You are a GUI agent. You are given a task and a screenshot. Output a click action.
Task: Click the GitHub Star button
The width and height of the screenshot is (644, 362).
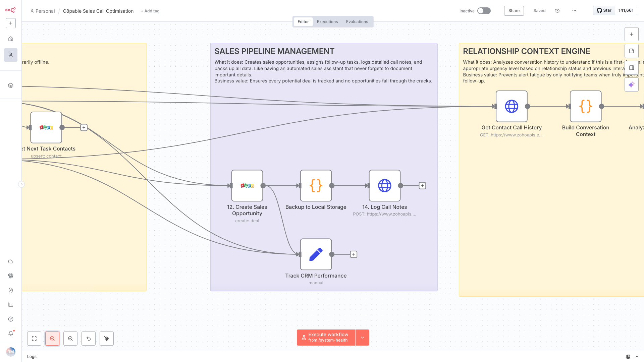pos(604,10)
